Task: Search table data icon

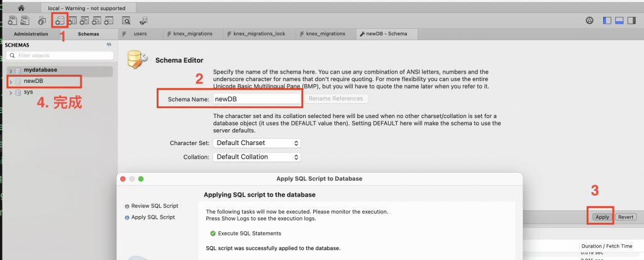Action: point(126,20)
